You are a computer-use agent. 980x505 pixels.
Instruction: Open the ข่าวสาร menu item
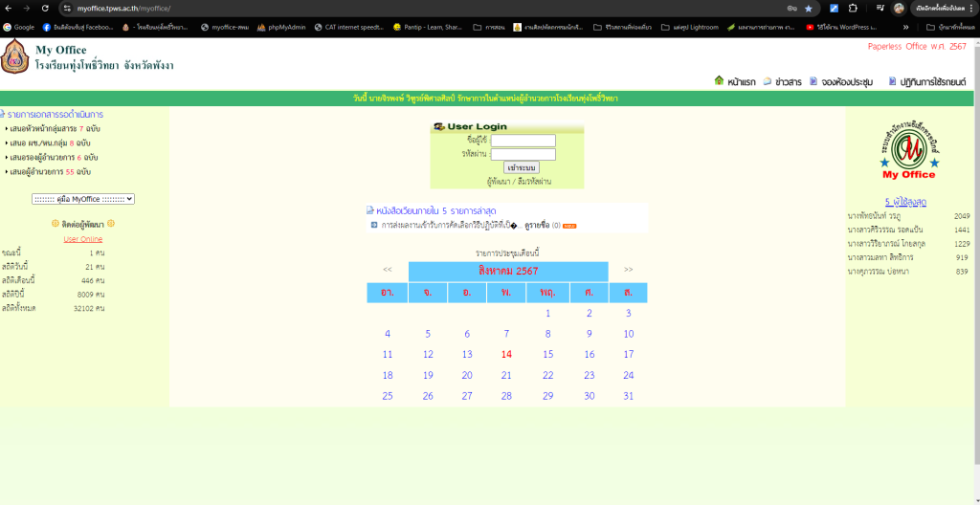(789, 81)
